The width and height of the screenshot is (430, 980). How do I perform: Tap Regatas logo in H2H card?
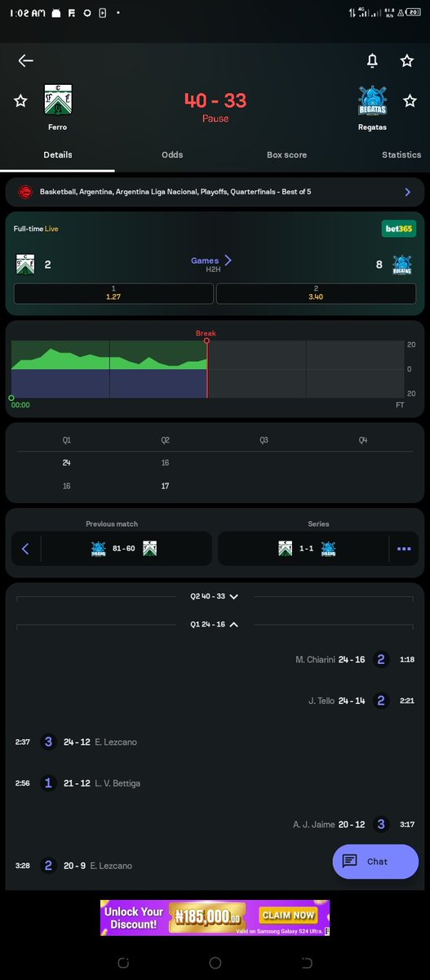(x=402, y=265)
